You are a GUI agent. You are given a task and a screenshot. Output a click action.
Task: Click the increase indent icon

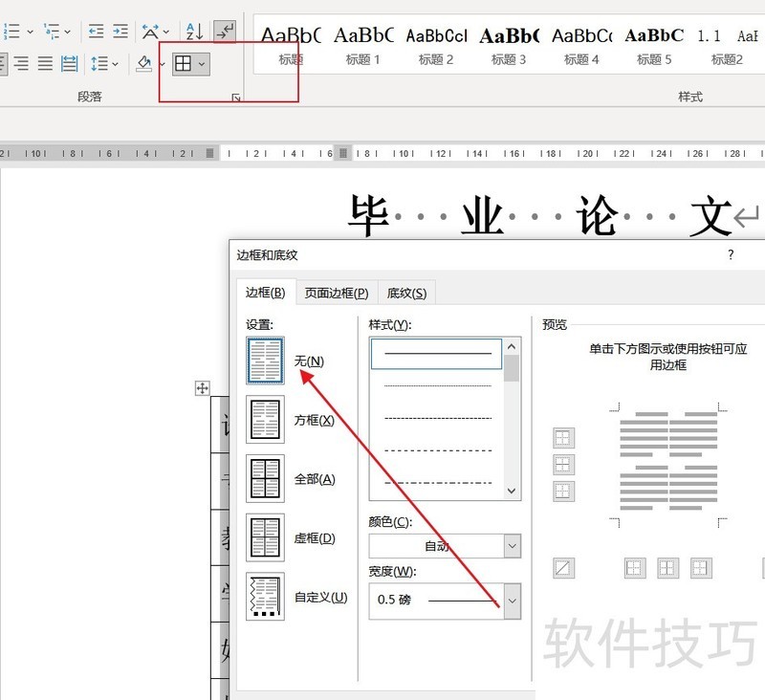point(120,32)
